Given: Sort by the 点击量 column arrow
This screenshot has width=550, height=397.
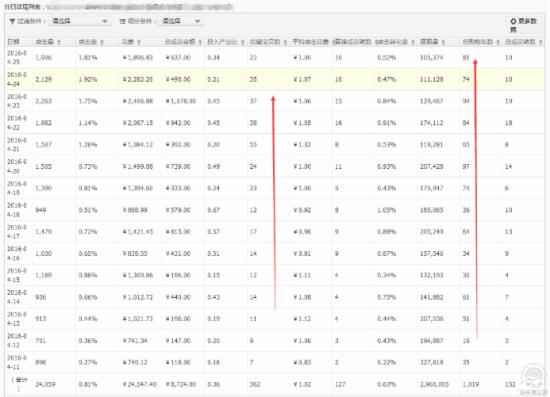Looking at the screenshot, I should [59, 42].
